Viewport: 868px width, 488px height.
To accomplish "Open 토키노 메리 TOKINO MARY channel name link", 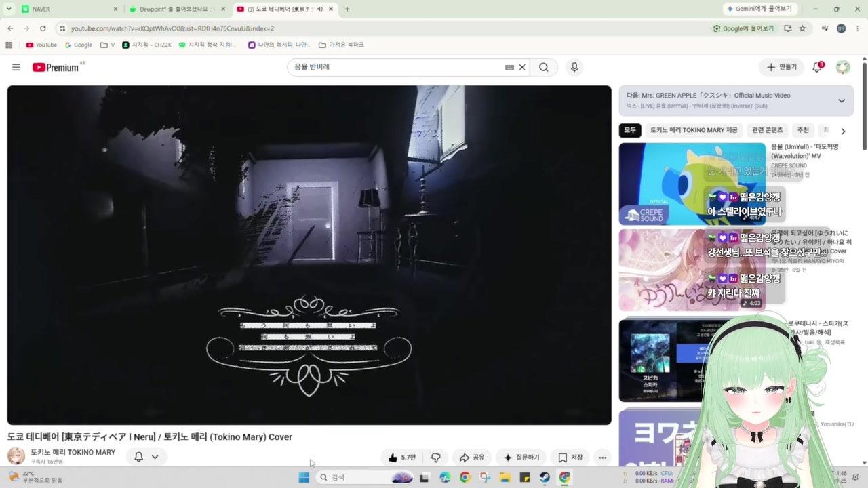I will (x=73, y=452).
